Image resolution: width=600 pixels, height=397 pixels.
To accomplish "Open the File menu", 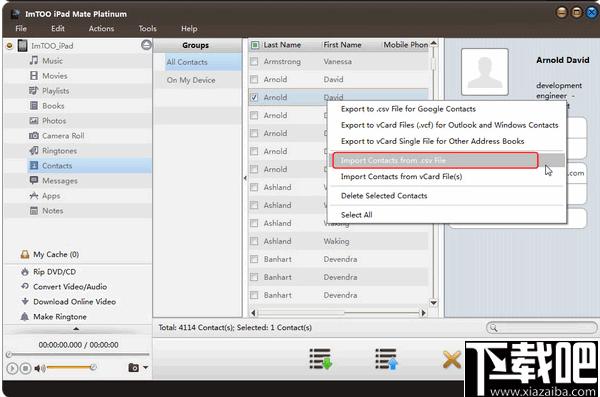I will 21,28.
